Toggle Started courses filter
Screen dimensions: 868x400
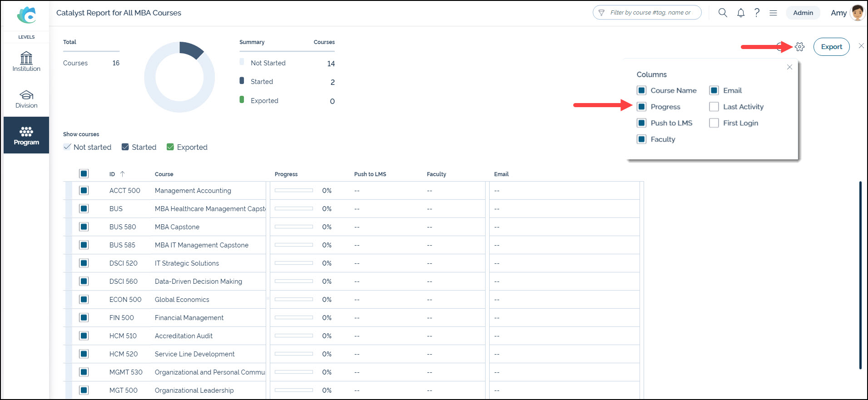tap(125, 147)
